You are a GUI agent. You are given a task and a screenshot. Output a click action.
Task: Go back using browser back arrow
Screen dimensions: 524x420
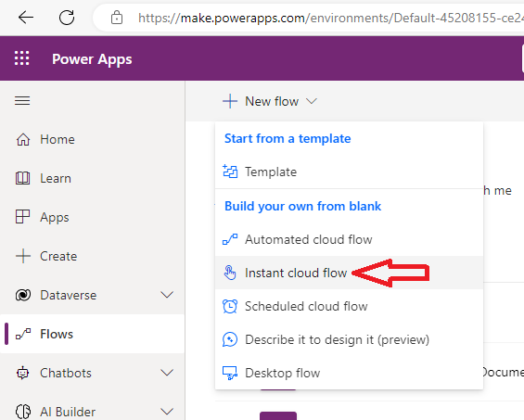point(26,17)
